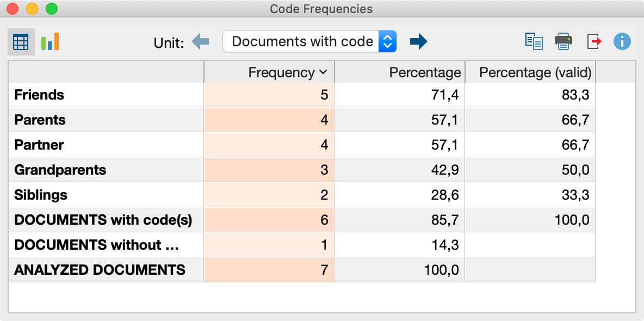Export the frequency table

[595, 42]
